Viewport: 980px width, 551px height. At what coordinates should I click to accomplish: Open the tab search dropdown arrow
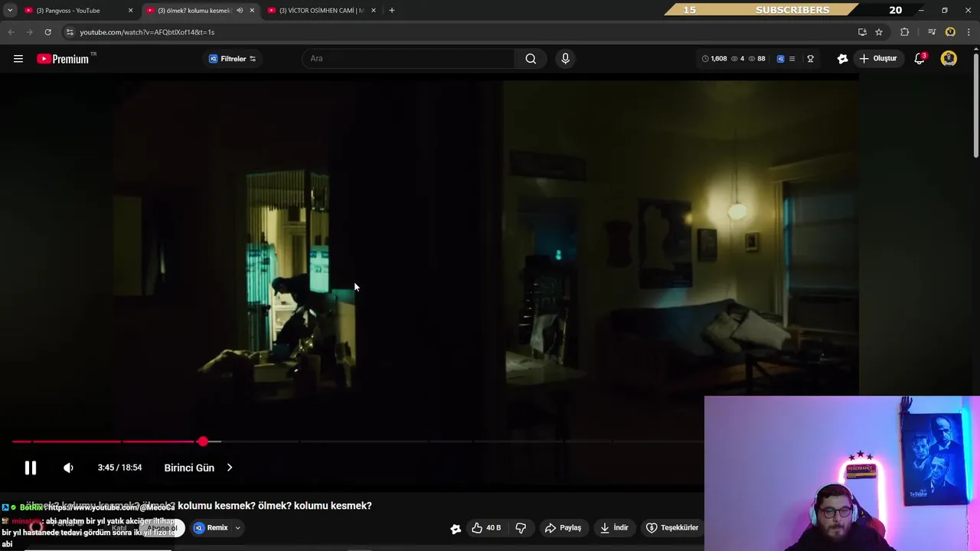9,11
